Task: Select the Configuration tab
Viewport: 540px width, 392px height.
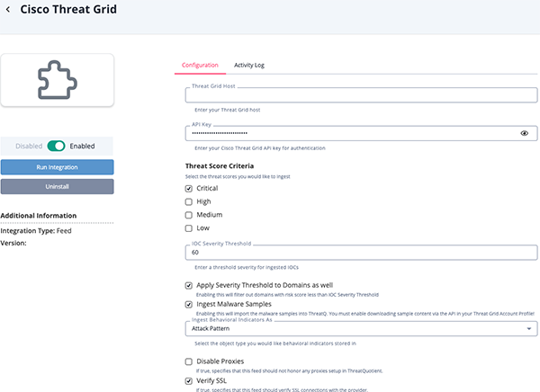Action: click(200, 66)
